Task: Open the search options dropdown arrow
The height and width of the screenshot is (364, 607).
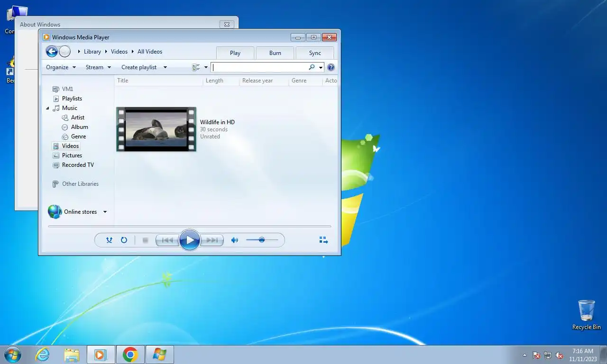Action: point(321,67)
